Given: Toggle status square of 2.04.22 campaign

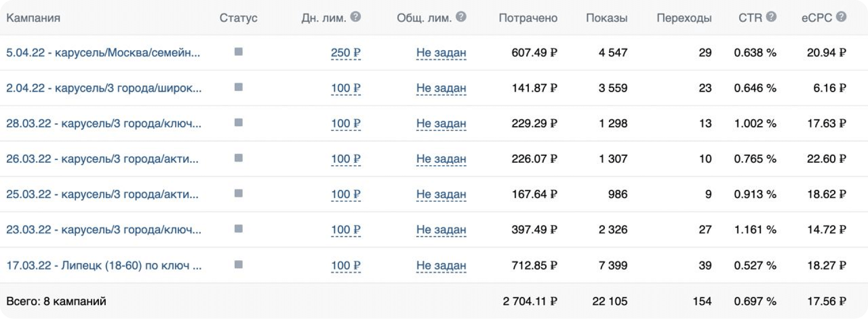Looking at the screenshot, I should pyautogui.click(x=239, y=87).
